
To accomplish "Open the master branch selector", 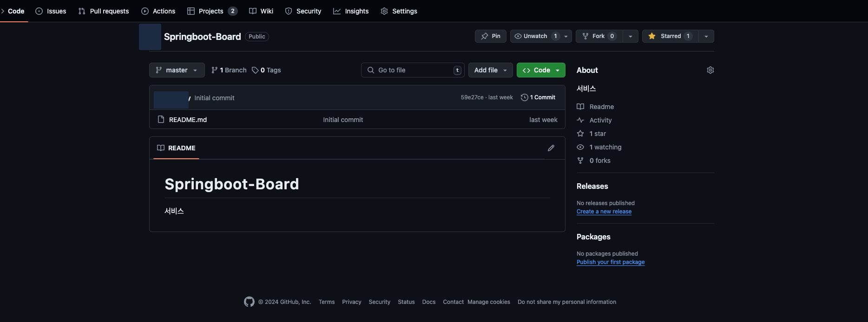I will pos(177,70).
